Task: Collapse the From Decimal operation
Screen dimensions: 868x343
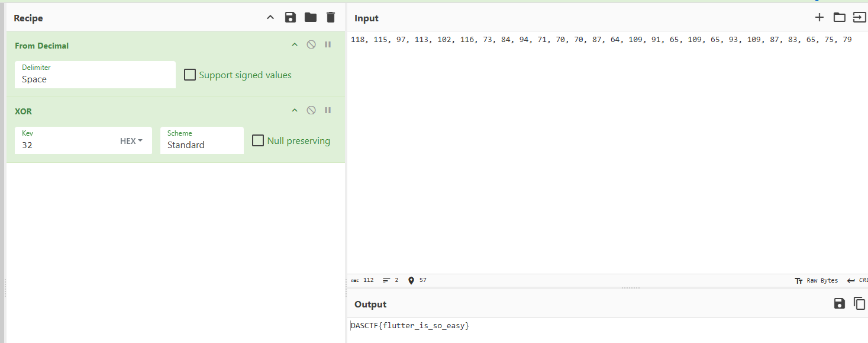Action: [x=294, y=45]
